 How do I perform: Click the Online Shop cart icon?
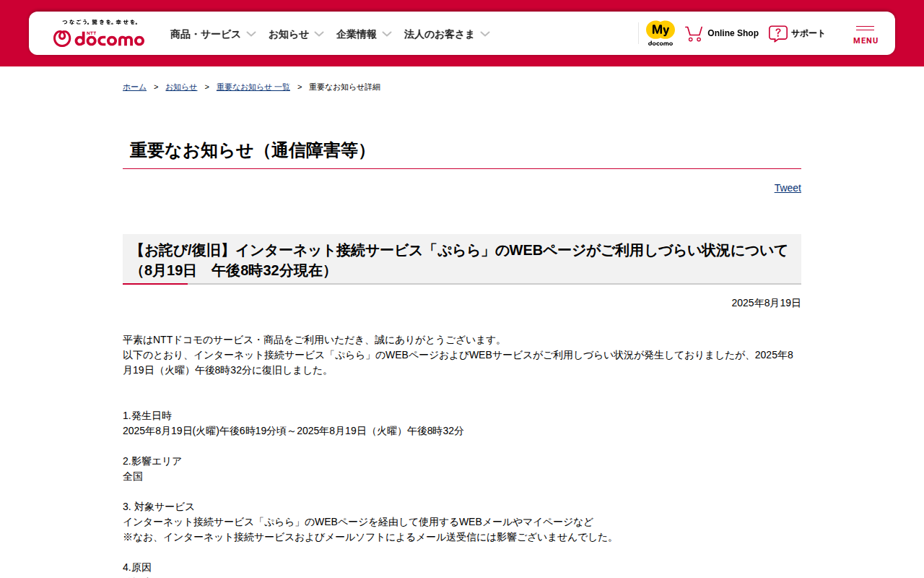694,33
